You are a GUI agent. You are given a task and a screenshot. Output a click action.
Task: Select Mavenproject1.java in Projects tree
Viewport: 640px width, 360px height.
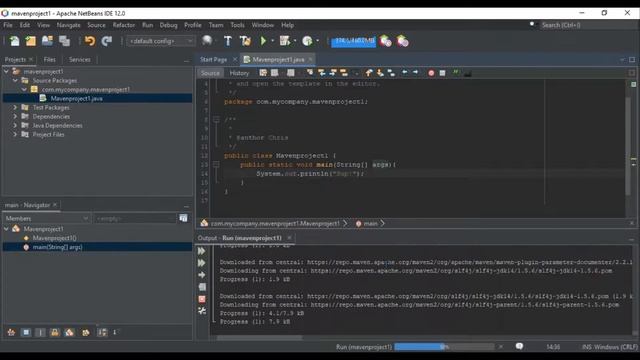pos(76,98)
